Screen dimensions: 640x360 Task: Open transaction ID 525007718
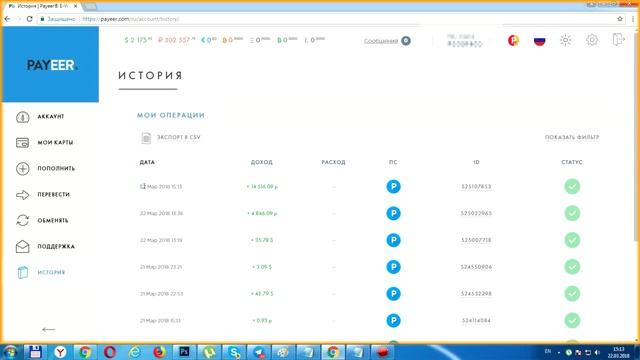tap(476, 240)
